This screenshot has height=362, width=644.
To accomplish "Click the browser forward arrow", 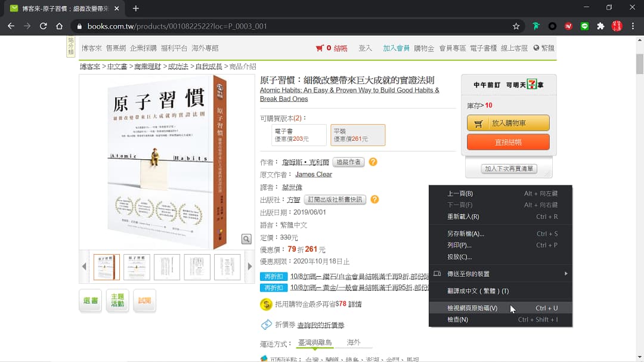I will tap(27, 26).
